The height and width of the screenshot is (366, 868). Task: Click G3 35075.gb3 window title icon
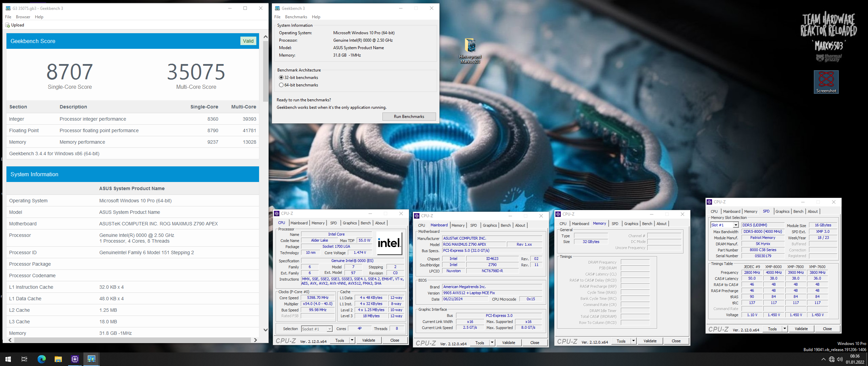pyautogui.click(x=8, y=8)
